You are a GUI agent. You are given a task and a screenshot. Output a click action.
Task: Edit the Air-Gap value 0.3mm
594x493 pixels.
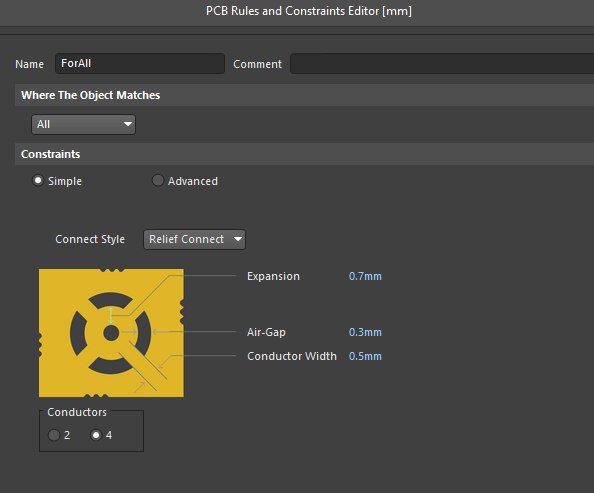click(x=365, y=332)
